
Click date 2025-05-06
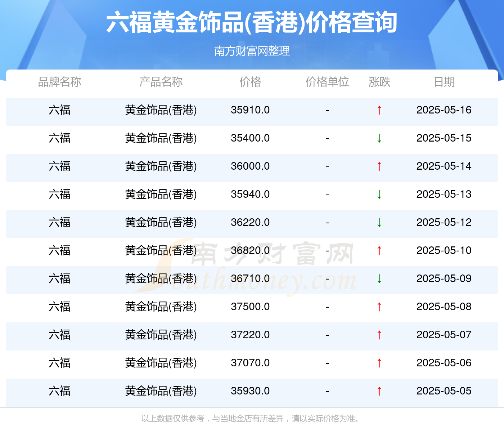tap(444, 363)
